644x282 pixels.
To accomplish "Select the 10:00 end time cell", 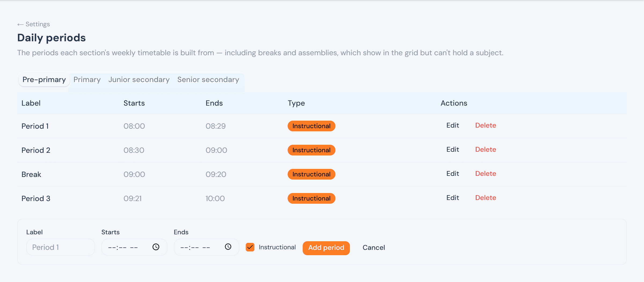I will (215, 199).
